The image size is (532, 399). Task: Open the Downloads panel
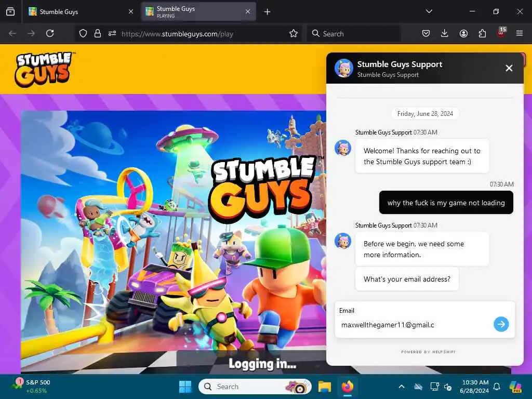[x=445, y=34]
